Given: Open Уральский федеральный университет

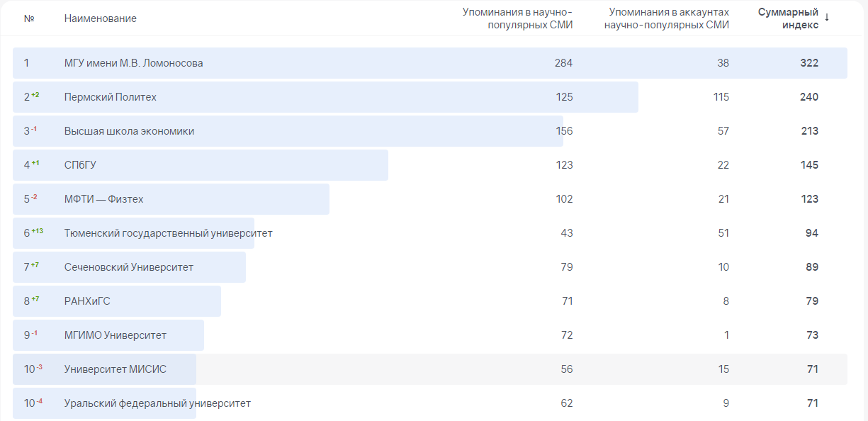Looking at the screenshot, I should coord(157,403).
